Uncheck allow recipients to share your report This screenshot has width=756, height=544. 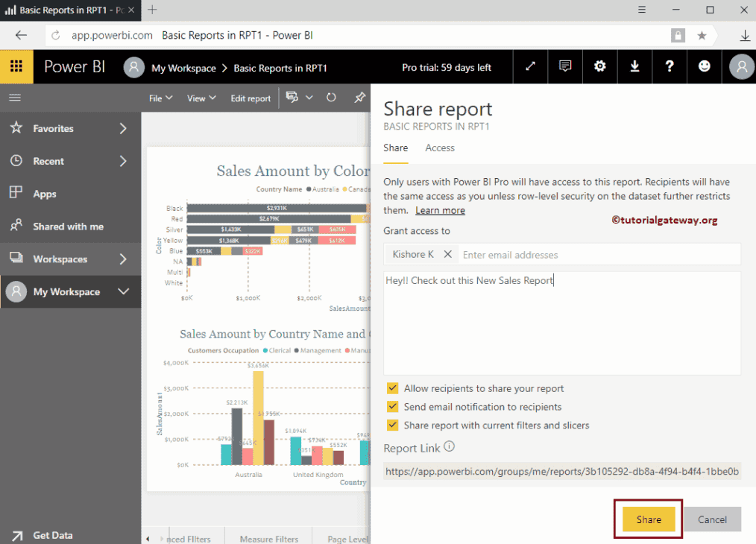pyautogui.click(x=392, y=388)
